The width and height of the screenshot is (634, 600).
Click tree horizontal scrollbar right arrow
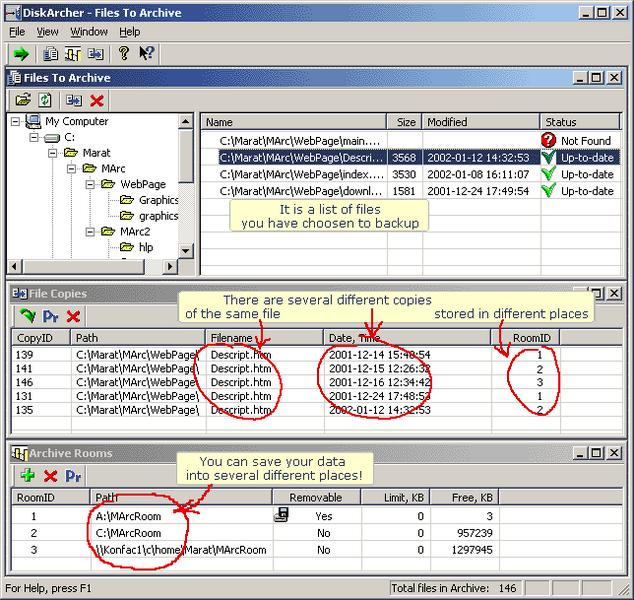(170, 266)
